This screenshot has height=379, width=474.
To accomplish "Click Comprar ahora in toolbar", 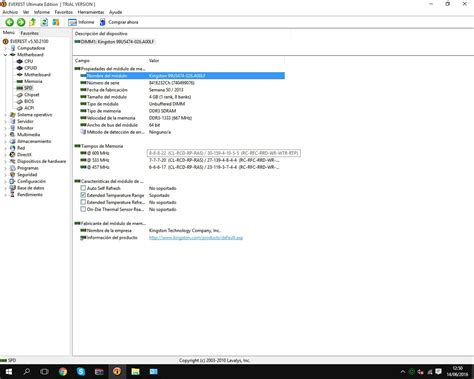I will point(119,22).
